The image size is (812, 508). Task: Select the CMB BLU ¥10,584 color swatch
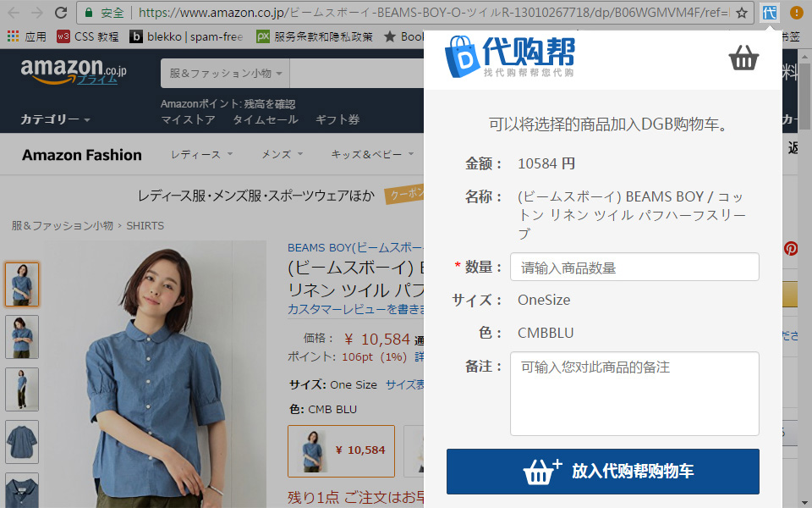(341, 451)
